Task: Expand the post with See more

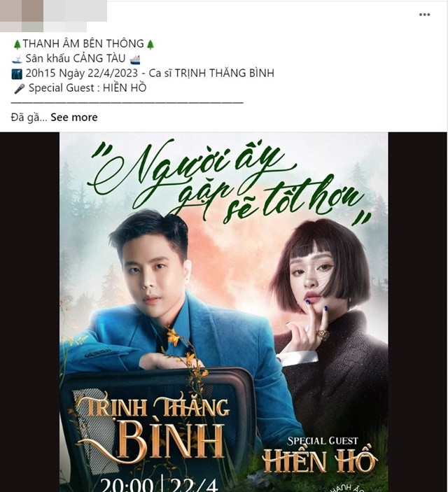Action: [x=74, y=118]
